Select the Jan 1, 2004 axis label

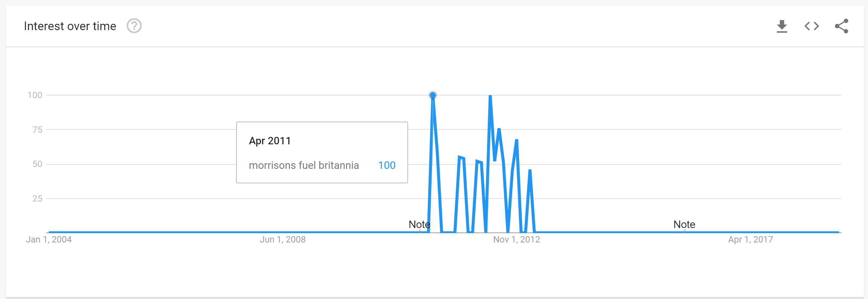coord(49,239)
